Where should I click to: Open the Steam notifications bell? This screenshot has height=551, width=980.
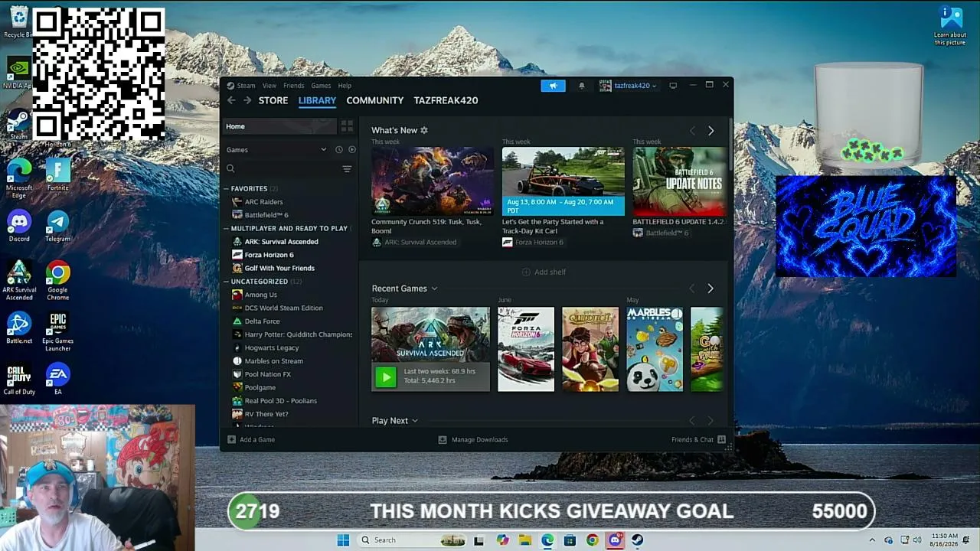pyautogui.click(x=582, y=86)
